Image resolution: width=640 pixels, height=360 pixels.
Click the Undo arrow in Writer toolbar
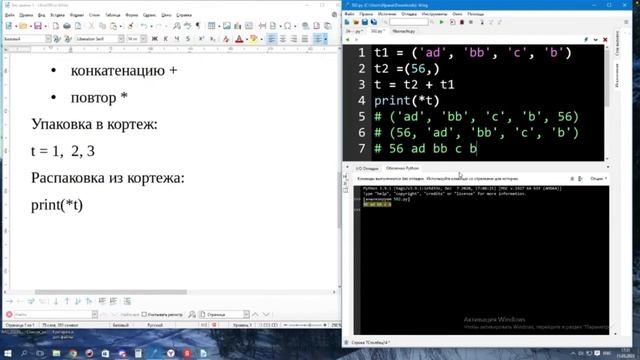pyautogui.click(x=144, y=26)
